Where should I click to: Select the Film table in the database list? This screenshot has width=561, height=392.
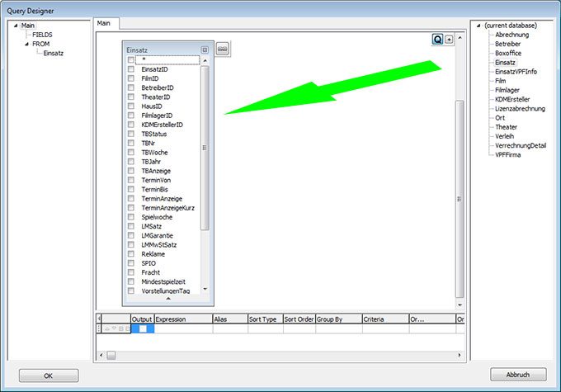click(501, 81)
